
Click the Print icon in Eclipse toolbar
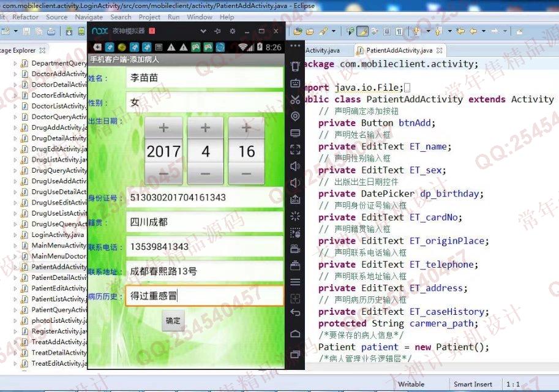(x=51, y=31)
